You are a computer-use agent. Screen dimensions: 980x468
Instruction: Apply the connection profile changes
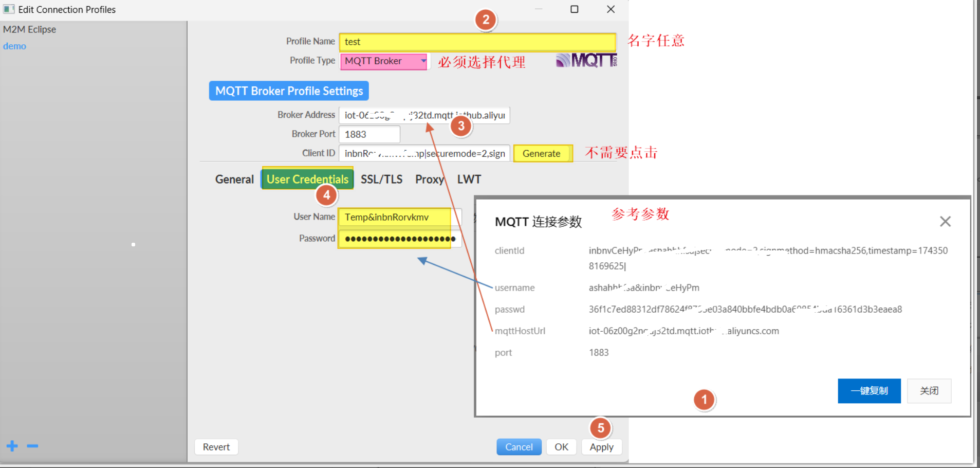(601, 446)
